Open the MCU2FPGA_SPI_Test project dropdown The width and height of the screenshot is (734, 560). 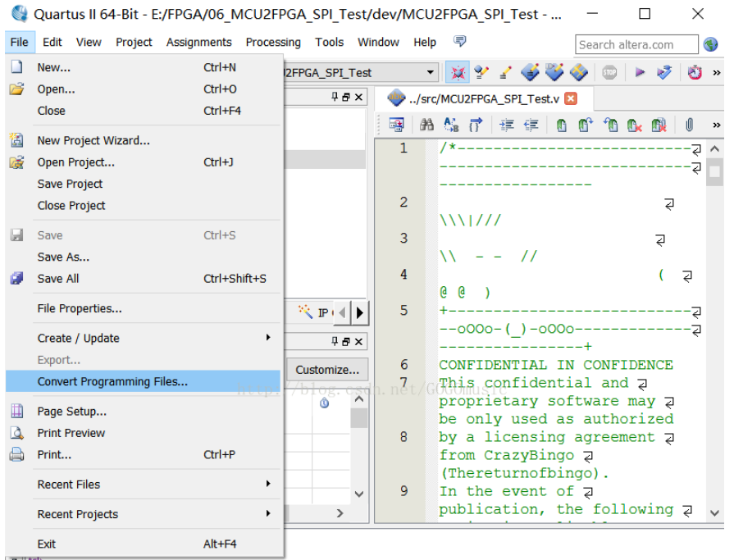point(430,72)
